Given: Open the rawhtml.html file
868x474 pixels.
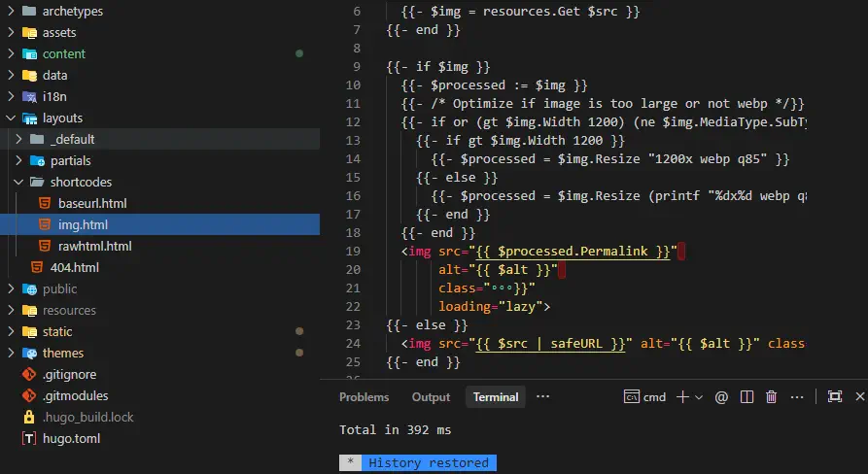Looking at the screenshot, I should tap(95, 246).
